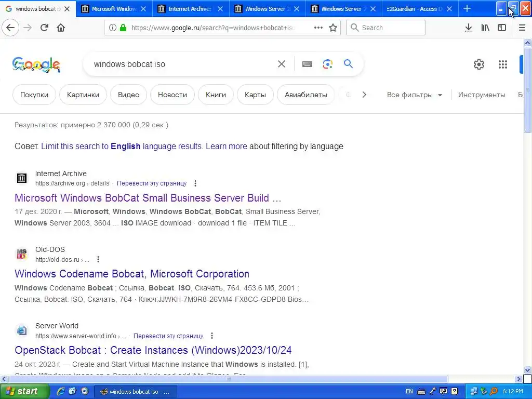Image resolution: width=532 pixels, height=399 pixels.
Task: Focus the Google search query field
Action: click(x=182, y=64)
